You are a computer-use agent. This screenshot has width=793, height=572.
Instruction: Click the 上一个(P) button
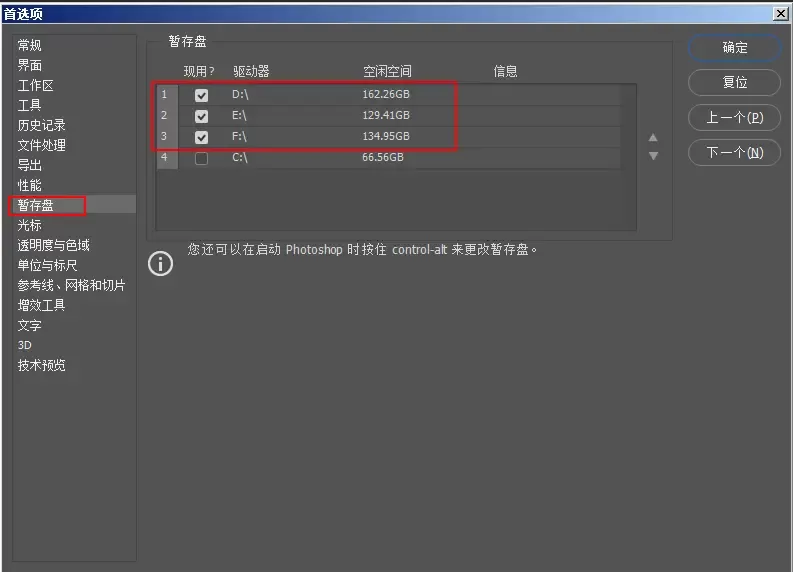click(734, 117)
